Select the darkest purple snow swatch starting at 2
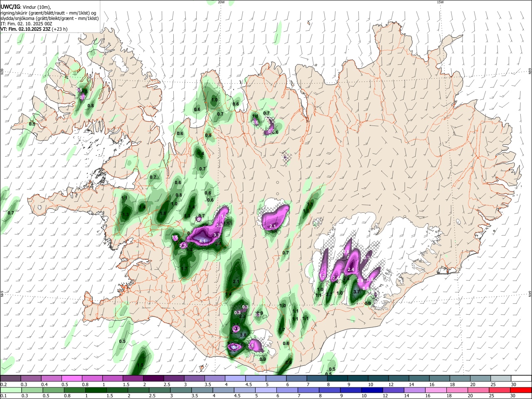Viewport: 532px width, 399px height. coord(154,379)
